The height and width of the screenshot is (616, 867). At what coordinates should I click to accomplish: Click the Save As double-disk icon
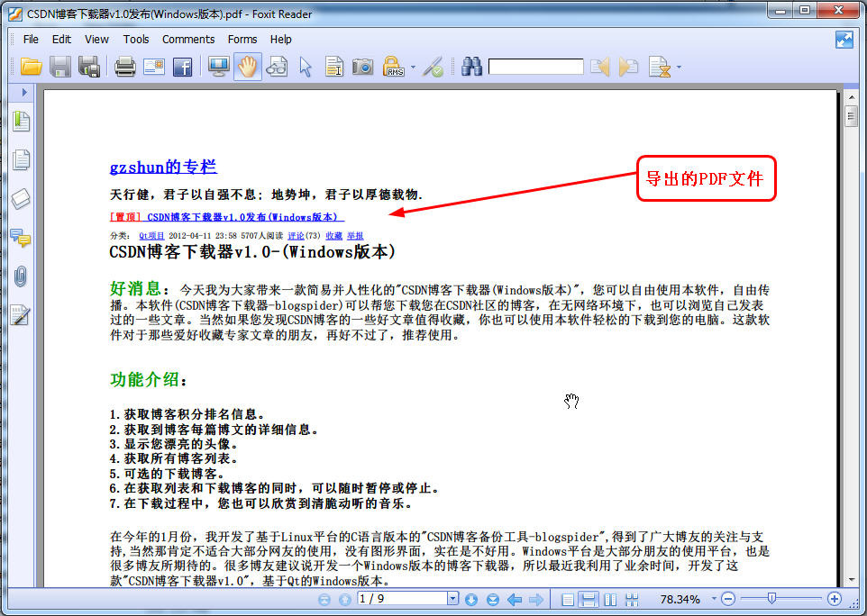click(x=89, y=67)
